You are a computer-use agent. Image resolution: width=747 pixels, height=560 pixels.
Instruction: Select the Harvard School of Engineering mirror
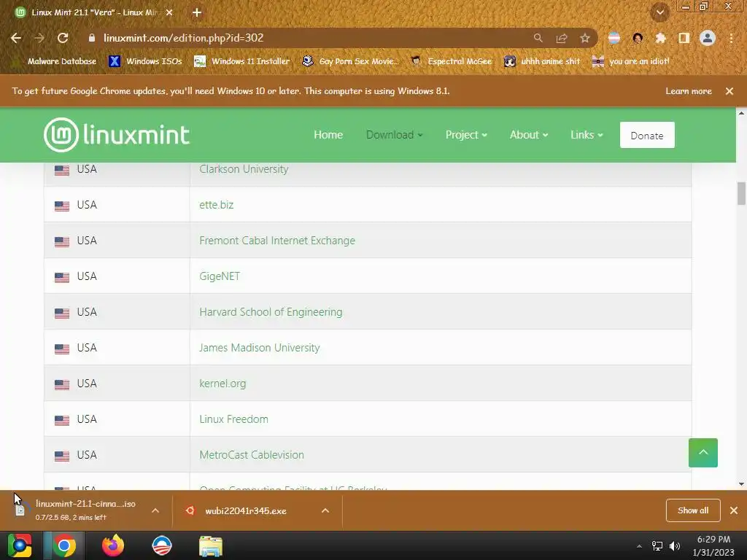coord(271,312)
